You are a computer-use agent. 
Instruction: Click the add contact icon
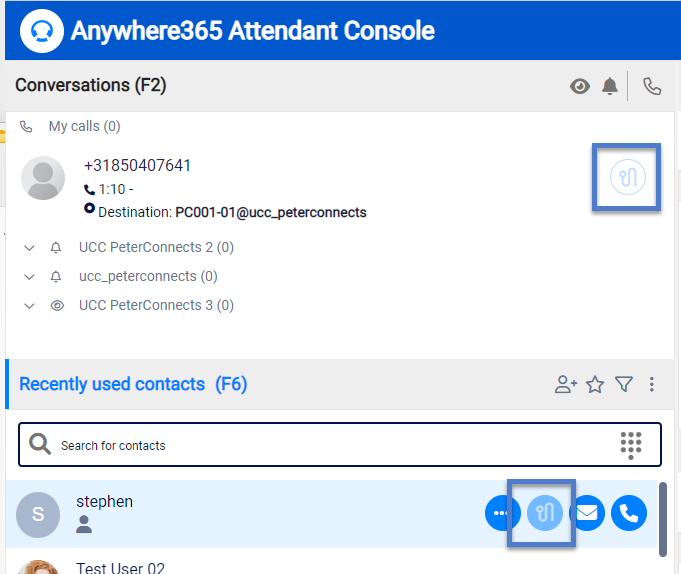click(567, 384)
